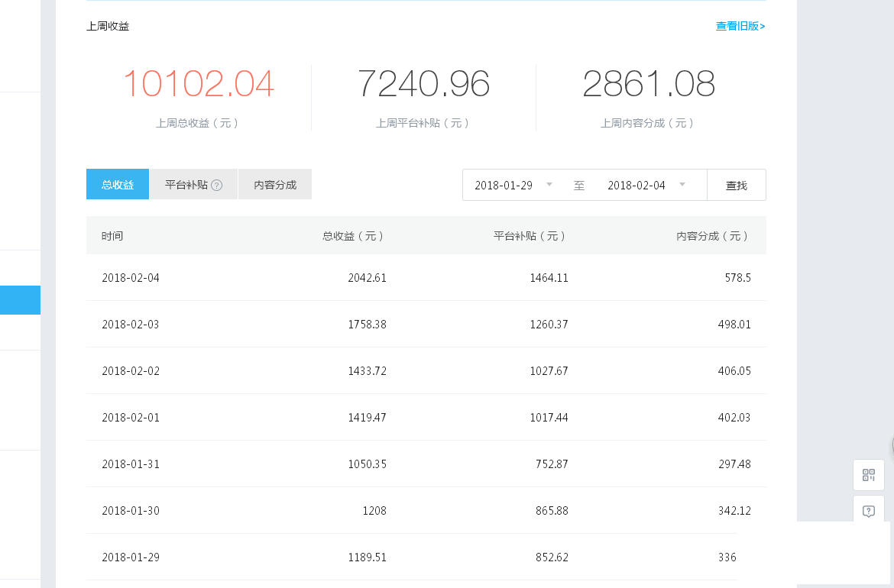Screen dimensions: 894x588
Task: Click the question mark beside 平台补贴
Action: (217, 185)
